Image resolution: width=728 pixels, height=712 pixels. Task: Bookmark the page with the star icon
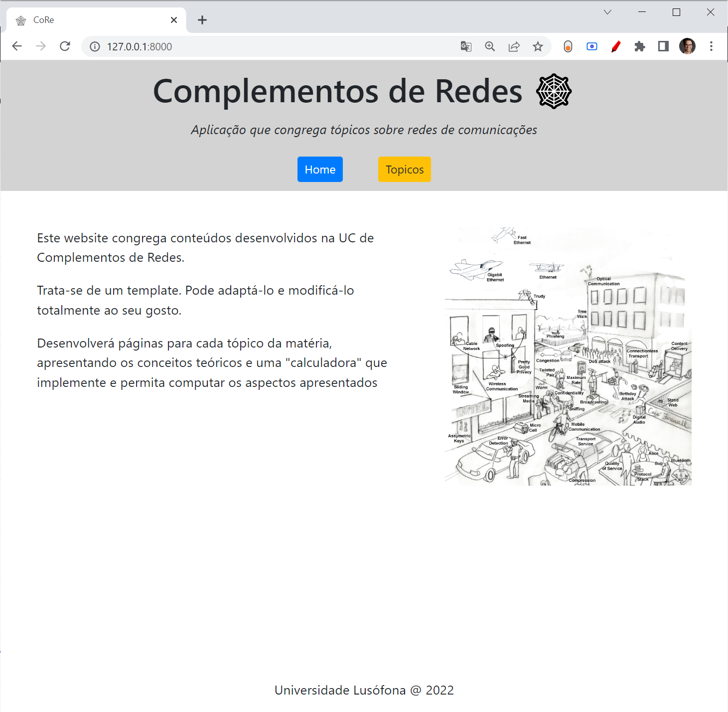coord(538,46)
